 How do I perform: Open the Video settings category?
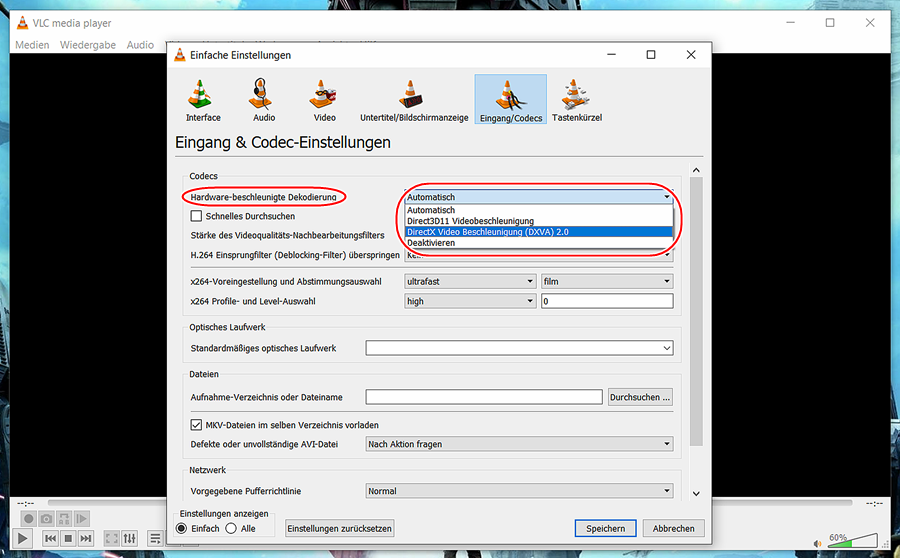click(x=324, y=100)
